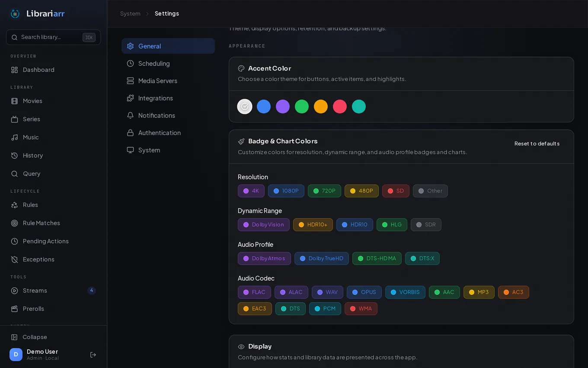This screenshot has height=368, width=588.
Task: Choose the green accent color
Action: click(302, 107)
